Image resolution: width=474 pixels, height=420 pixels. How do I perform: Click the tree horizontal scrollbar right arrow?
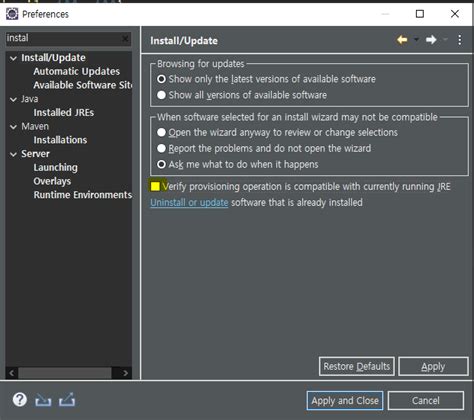click(125, 373)
